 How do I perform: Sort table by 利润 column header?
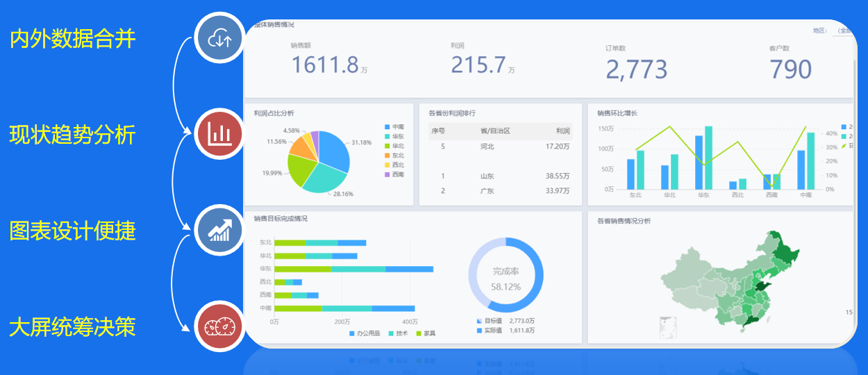click(x=562, y=131)
